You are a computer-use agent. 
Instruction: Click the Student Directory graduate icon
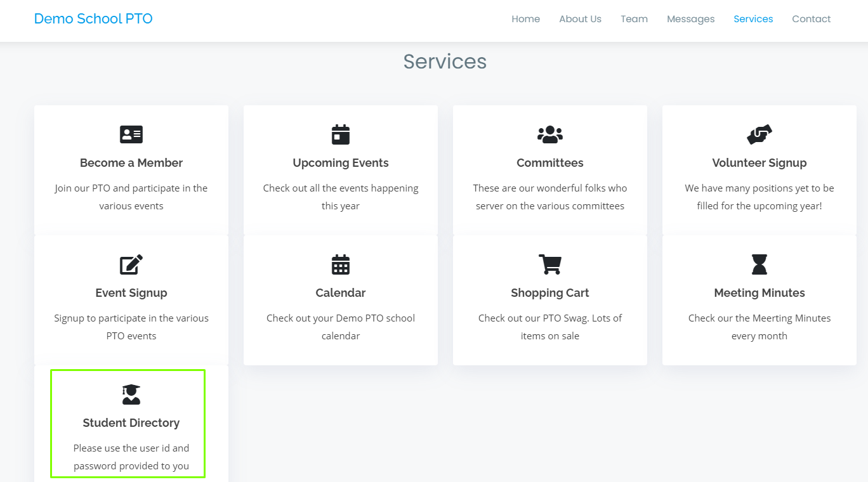point(131,394)
